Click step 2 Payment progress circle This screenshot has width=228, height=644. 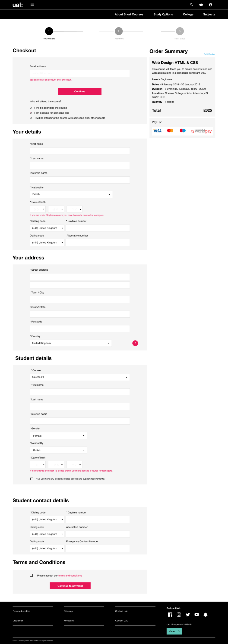tap(119, 31)
